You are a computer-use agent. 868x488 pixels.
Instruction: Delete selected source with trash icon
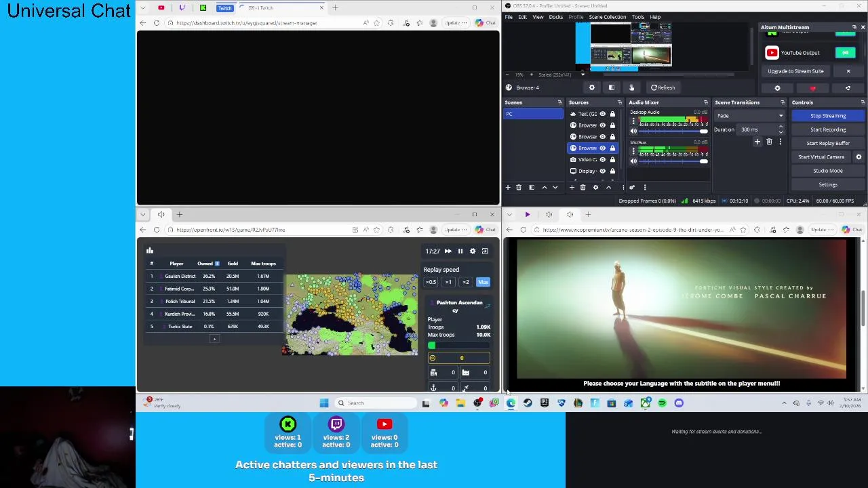(583, 187)
